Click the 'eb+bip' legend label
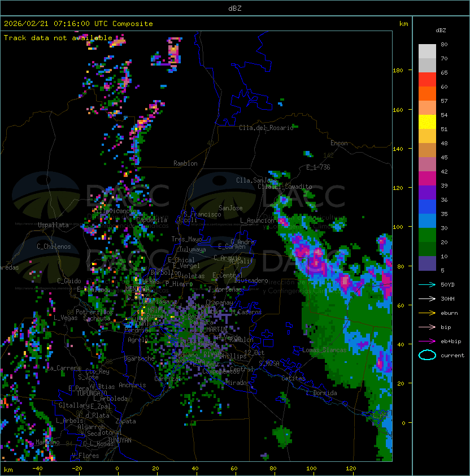Screen dimensions: 470x476 click(x=451, y=341)
